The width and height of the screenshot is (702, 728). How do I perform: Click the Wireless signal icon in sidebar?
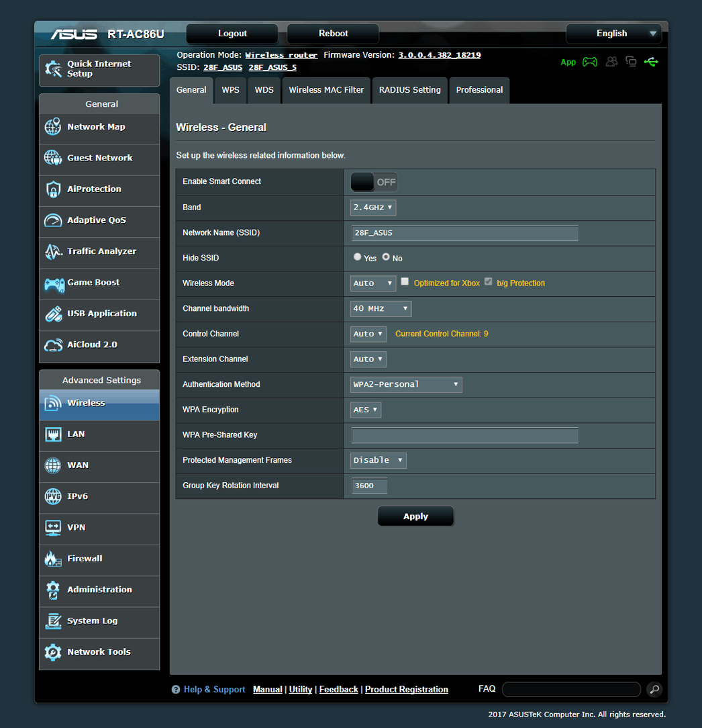tap(53, 404)
